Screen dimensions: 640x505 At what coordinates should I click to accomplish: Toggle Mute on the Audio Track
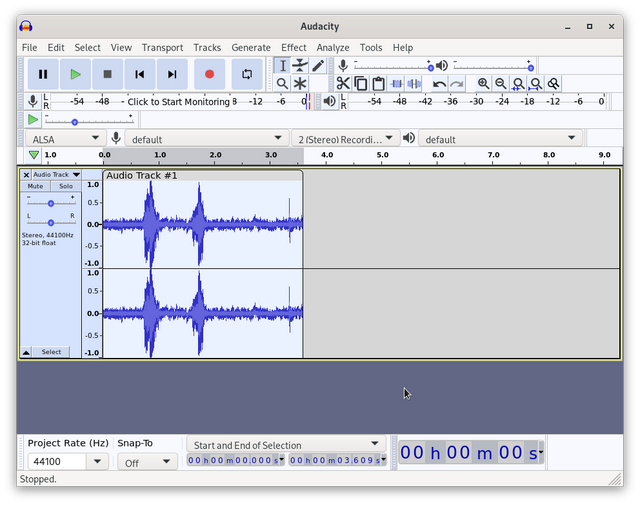click(x=35, y=186)
